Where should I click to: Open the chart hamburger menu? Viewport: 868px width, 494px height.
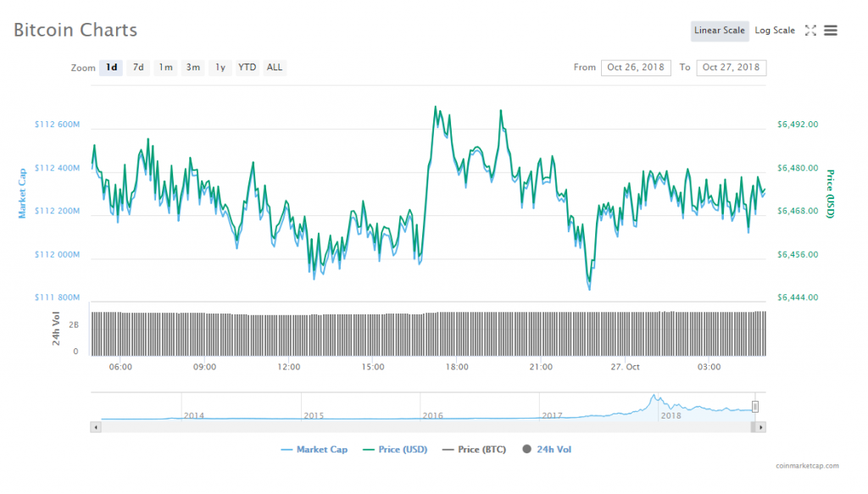831,31
